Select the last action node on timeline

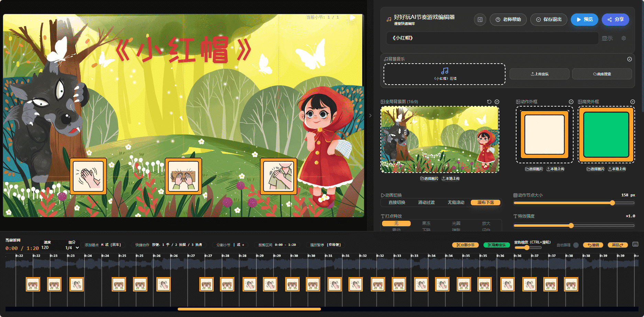pyautogui.click(x=571, y=284)
